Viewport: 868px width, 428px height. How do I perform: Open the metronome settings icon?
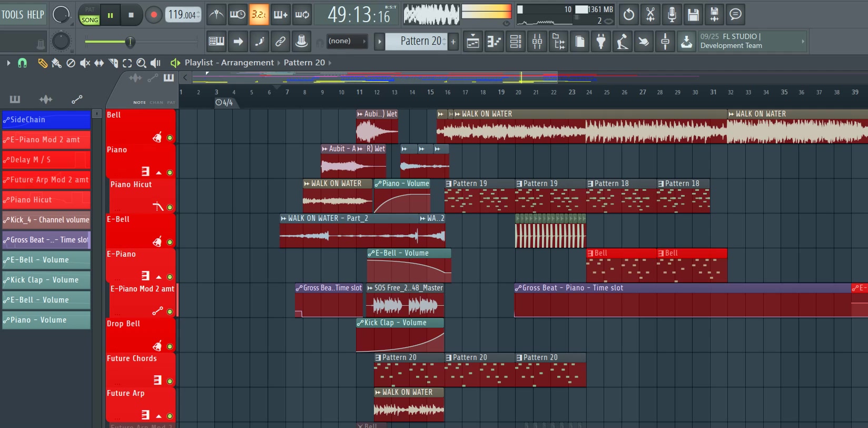tap(216, 14)
